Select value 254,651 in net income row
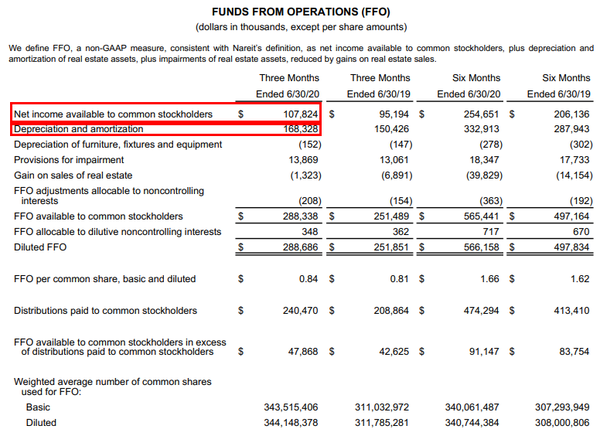This screenshot has width=600, height=436. coord(481,114)
